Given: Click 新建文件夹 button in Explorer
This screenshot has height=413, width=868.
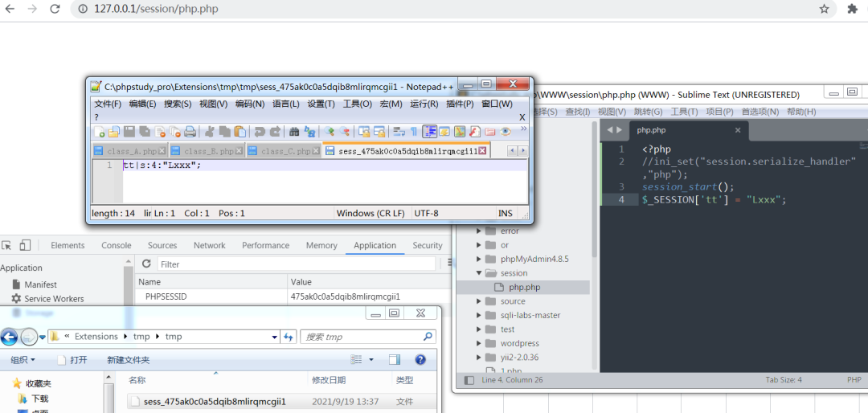Looking at the screenshot, I should [128, 360].
